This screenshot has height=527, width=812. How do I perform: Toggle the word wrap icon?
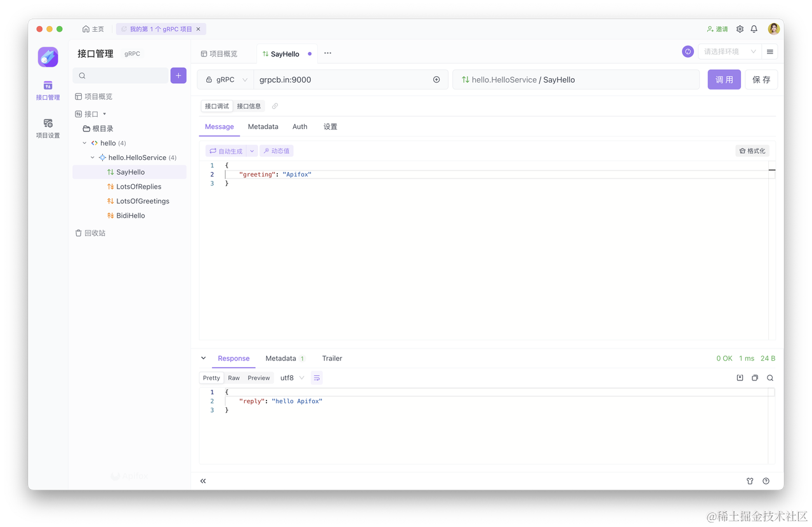(317, 378)
